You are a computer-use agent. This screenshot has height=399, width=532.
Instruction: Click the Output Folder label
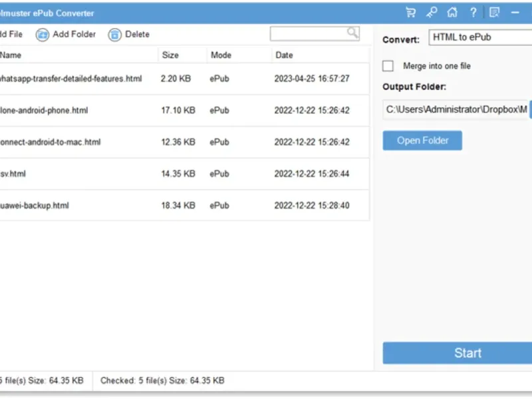(x=414, y=87)
